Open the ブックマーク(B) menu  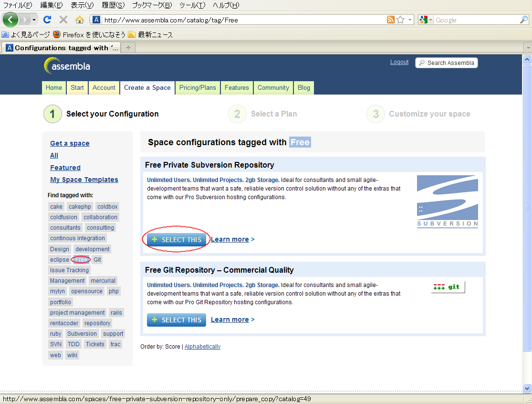pos(152,5)
